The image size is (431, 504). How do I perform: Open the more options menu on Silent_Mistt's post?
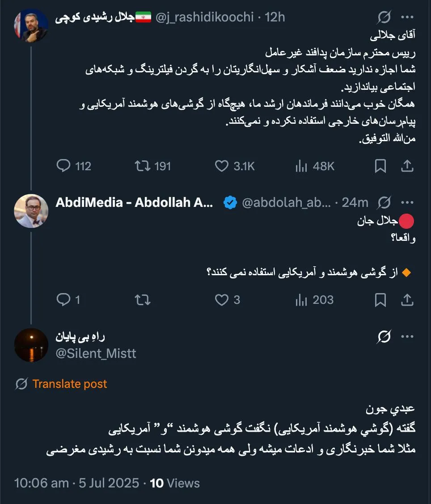pyautogui.click(x=408, y=336)
